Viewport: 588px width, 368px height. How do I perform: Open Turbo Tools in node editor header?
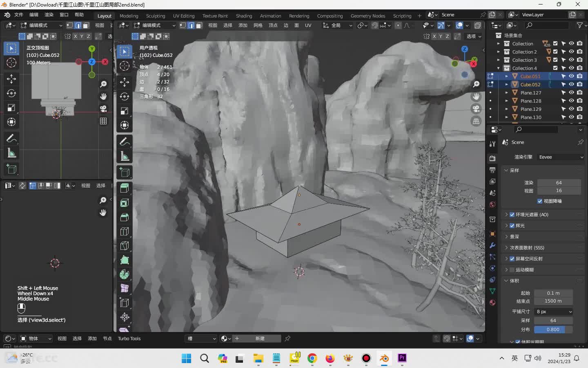coord(129,339)
